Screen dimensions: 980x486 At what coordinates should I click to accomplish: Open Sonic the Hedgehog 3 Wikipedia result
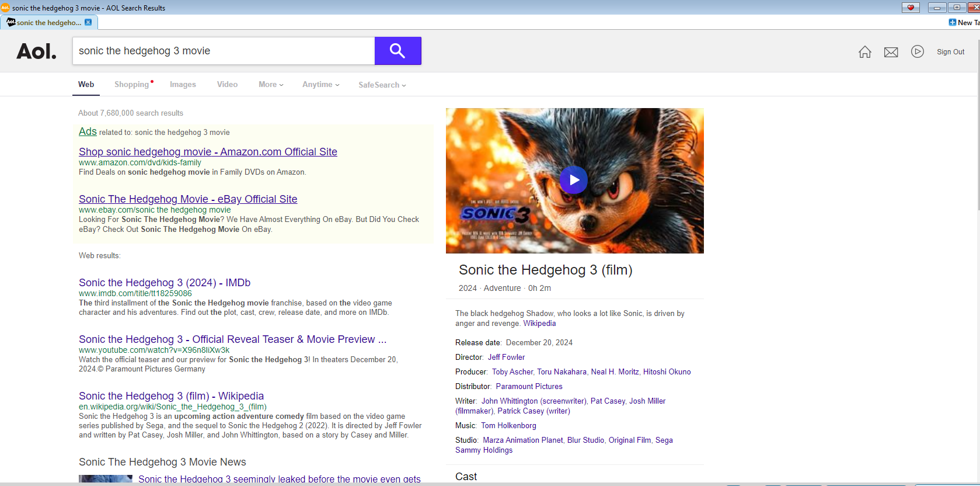point(171,395)
